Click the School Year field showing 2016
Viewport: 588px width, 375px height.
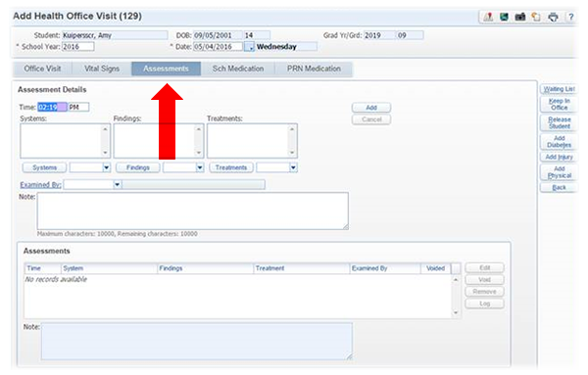(78, 47)
